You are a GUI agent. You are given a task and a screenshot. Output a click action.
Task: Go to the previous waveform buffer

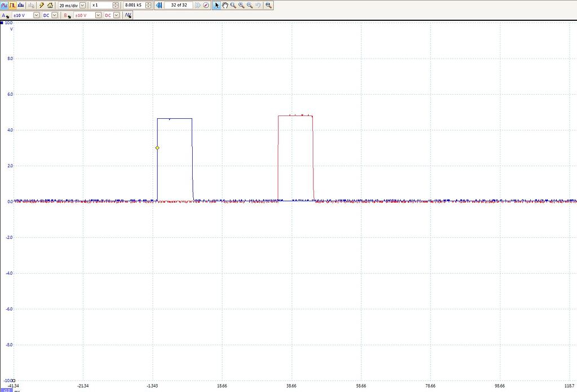point(159,5)
